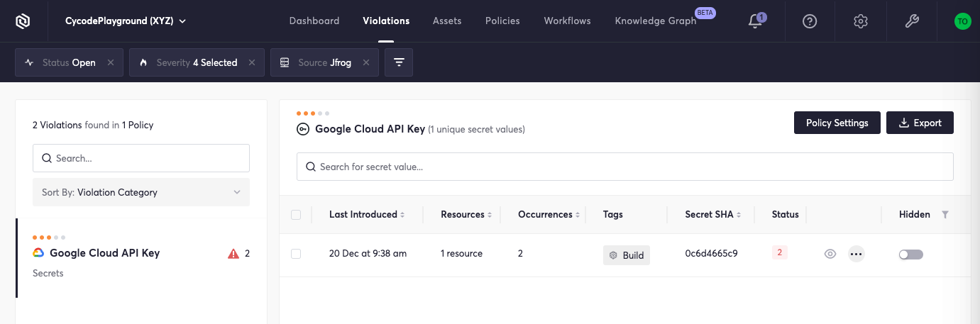Click the Cycode logo icon
Image resolution: width=980 pixels, height=324 pixels.
coord(23,21)
